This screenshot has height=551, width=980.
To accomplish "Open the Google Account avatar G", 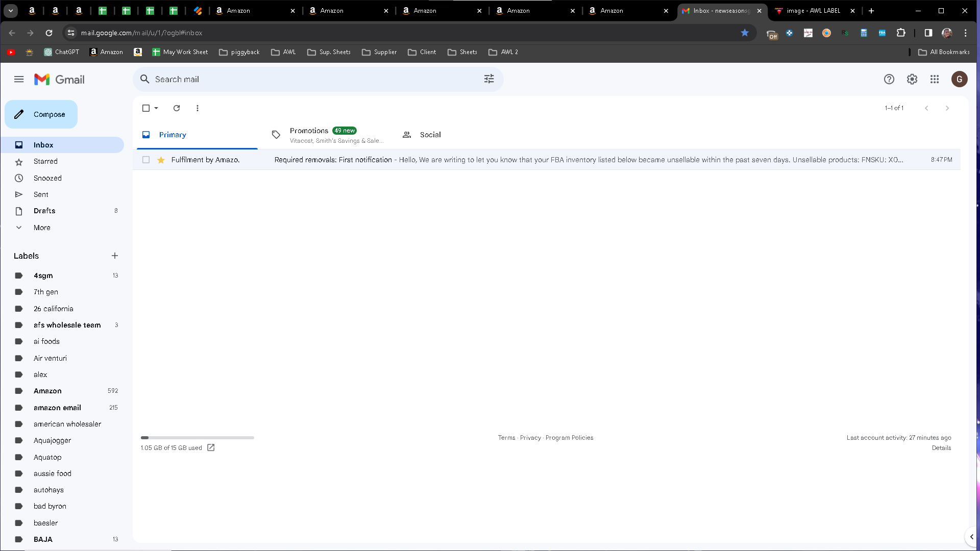I will 960,79.
